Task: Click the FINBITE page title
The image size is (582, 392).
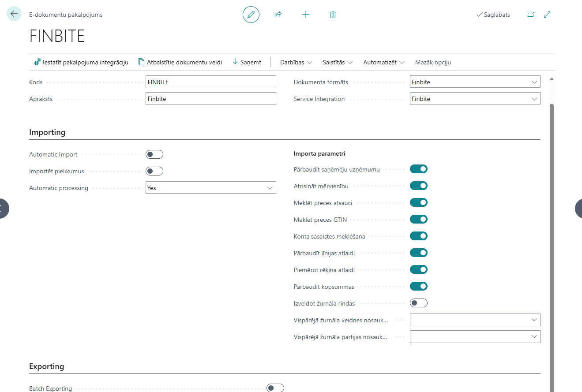Action: point(57,36)
